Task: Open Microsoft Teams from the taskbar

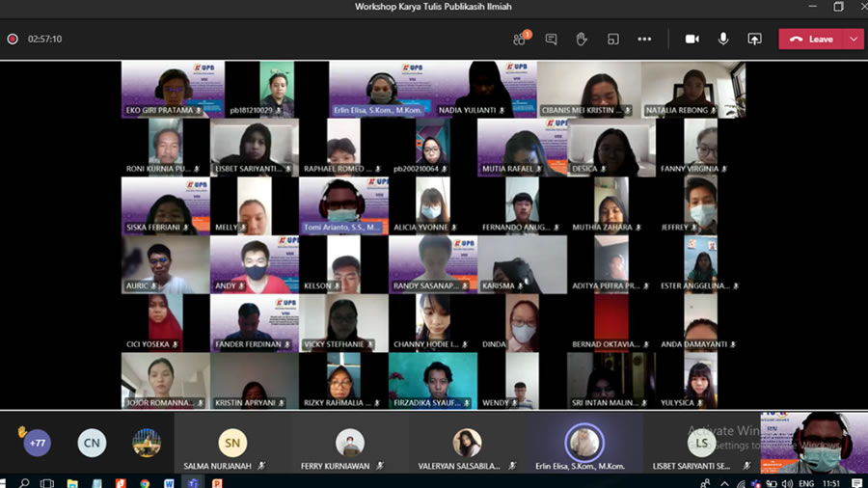Action: click(x=192, y=482)
